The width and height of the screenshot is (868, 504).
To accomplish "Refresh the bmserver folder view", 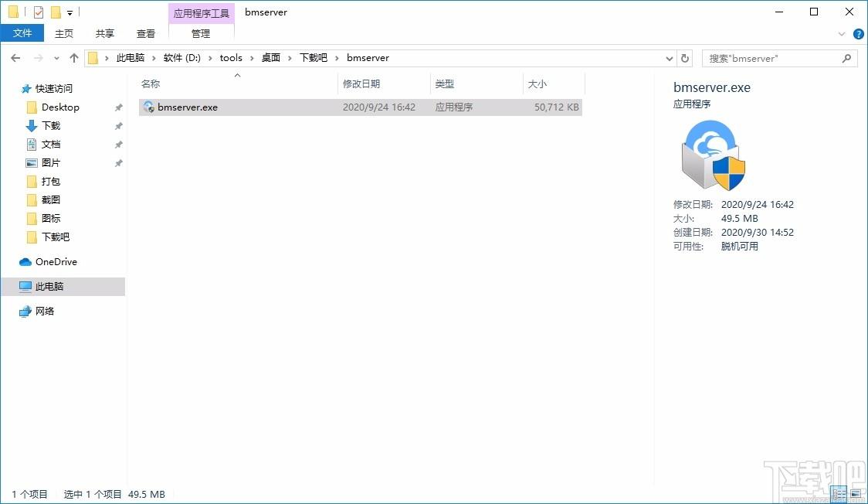I will (685, 58).
